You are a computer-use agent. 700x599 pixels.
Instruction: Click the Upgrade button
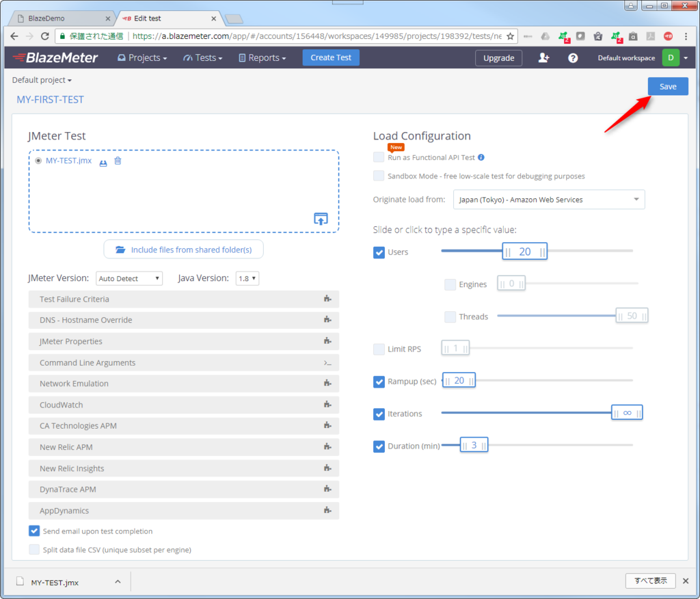click(x=498, y=58)
